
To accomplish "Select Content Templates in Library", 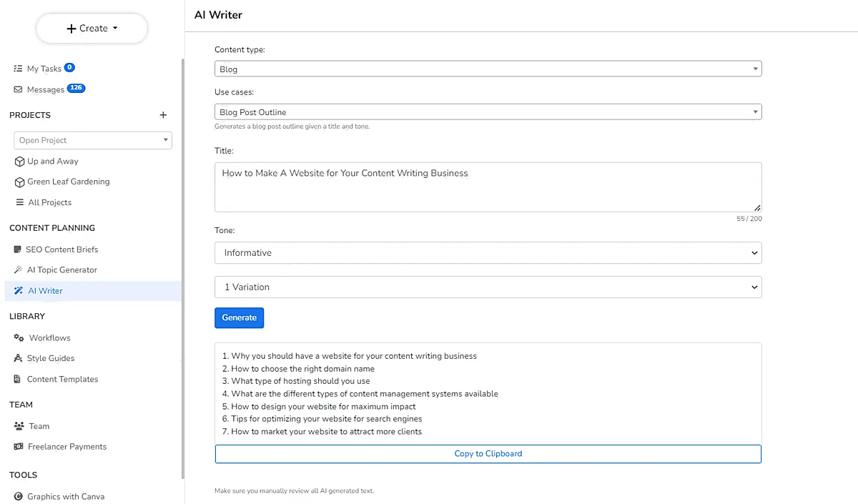I will [x=62, y=380].
